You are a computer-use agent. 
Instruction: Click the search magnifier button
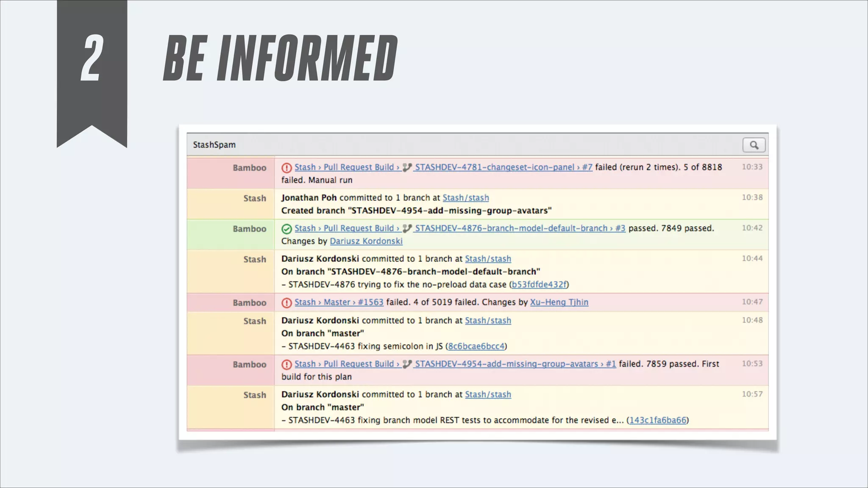754,145
